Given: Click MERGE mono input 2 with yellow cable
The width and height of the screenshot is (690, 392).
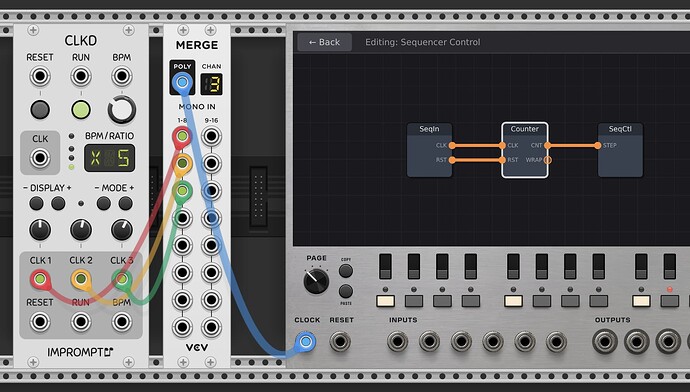Looking at the screenshot, I should tap(182, 164).
